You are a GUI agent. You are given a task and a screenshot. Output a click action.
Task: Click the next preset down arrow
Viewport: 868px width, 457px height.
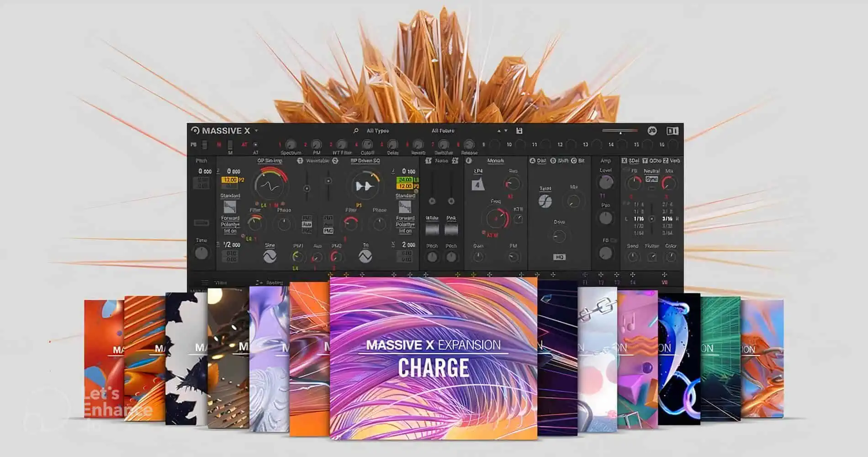(506, 131)
